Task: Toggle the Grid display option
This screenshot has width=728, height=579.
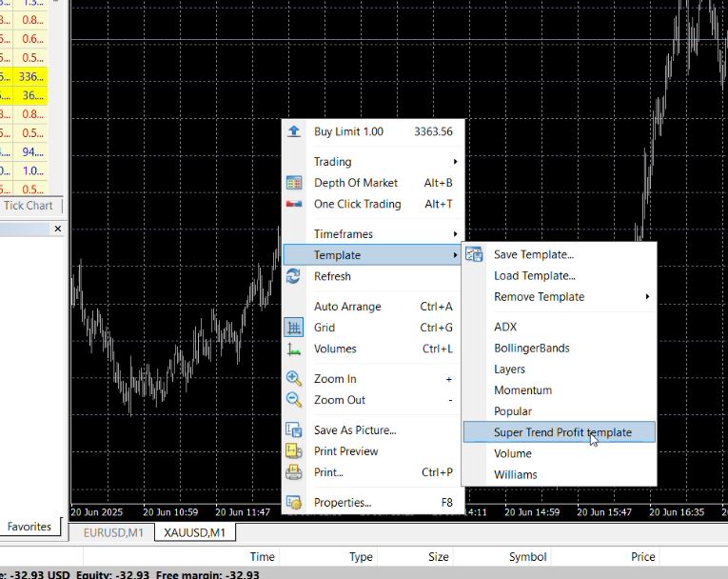Action: 324,328
